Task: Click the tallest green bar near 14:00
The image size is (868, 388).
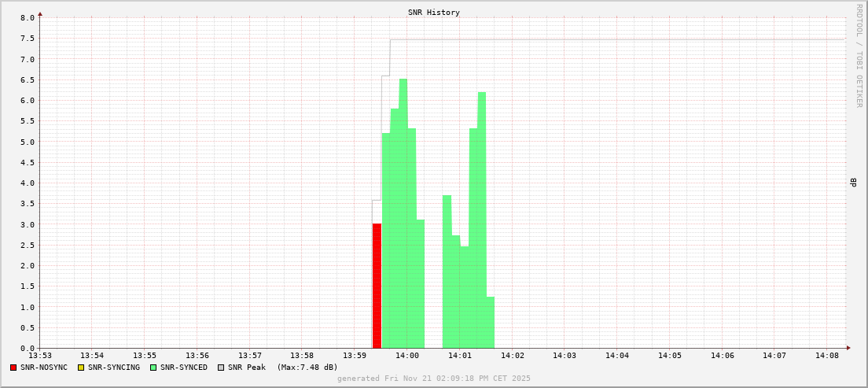Action: (403, 212)
